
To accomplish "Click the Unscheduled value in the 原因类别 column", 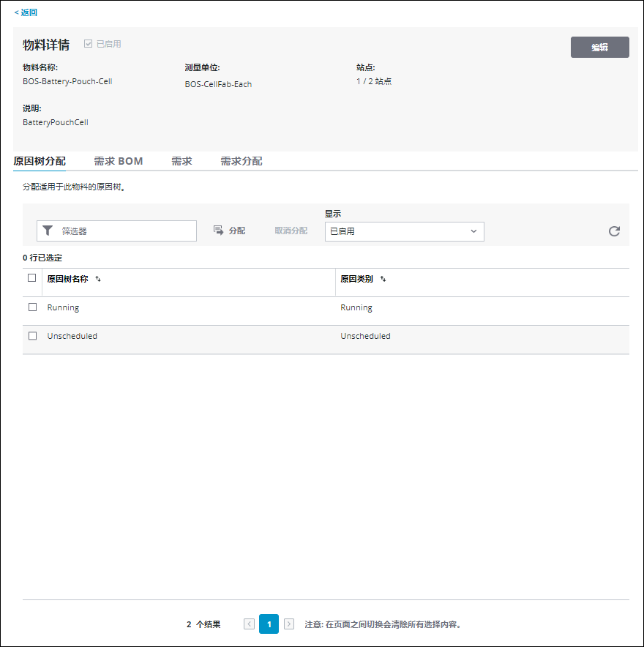I will coord(365,336).
